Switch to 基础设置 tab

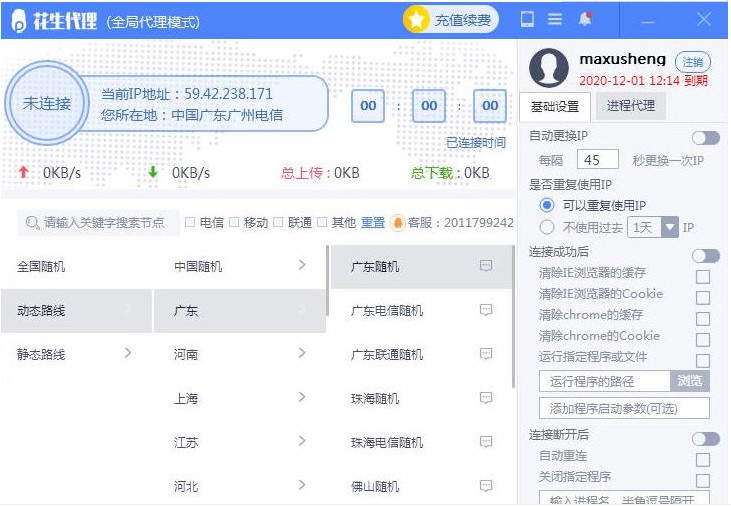point(555,106)
